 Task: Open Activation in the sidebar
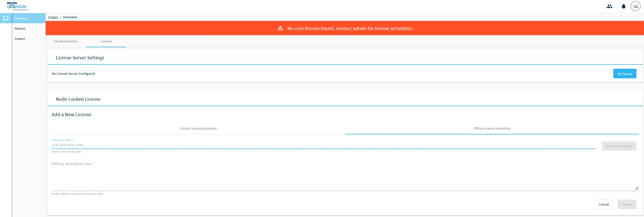point(28,18)
